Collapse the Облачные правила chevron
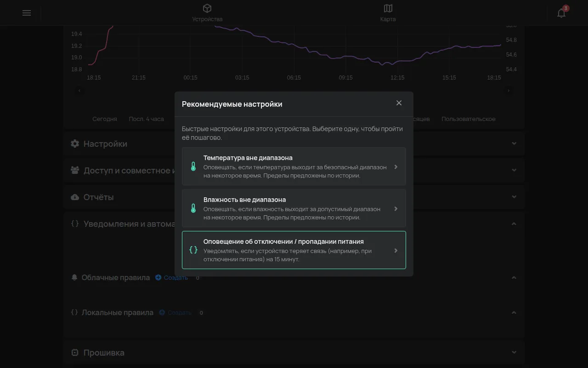588x368 pixels. click(x=514, y=277)
